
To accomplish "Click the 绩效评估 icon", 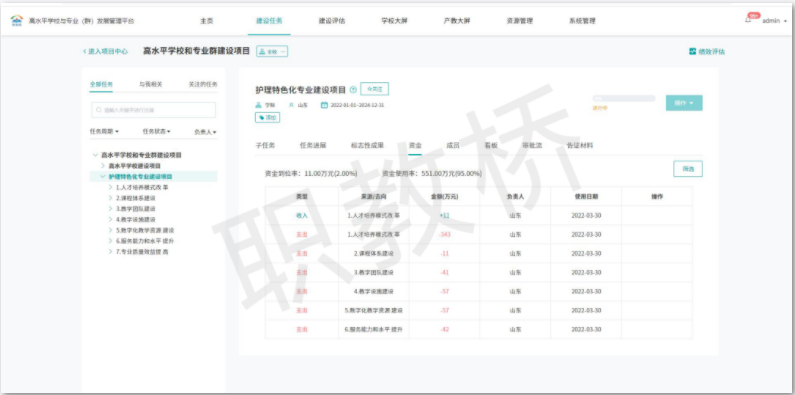I will pos(693,51).
